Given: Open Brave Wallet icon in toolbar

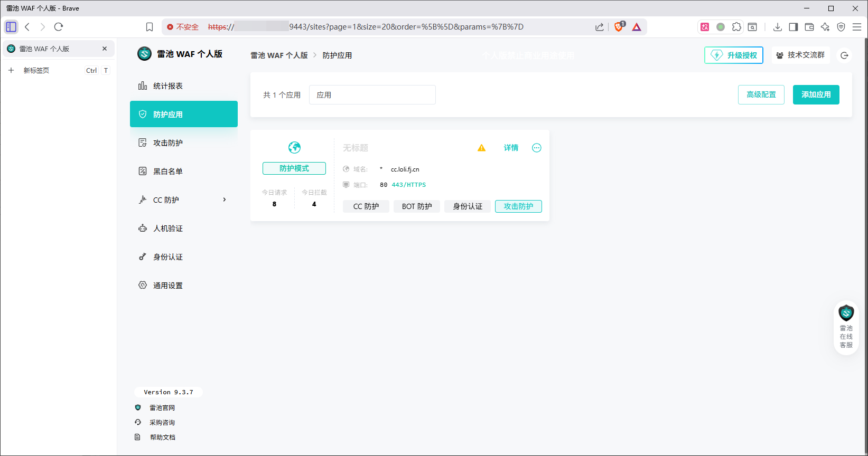Looking at the screenshot, I should tap(809, 27).
